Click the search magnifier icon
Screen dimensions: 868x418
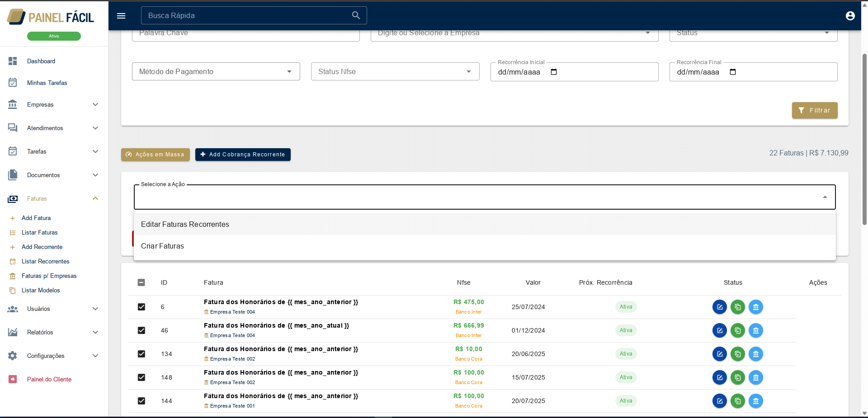click(356, 15)
